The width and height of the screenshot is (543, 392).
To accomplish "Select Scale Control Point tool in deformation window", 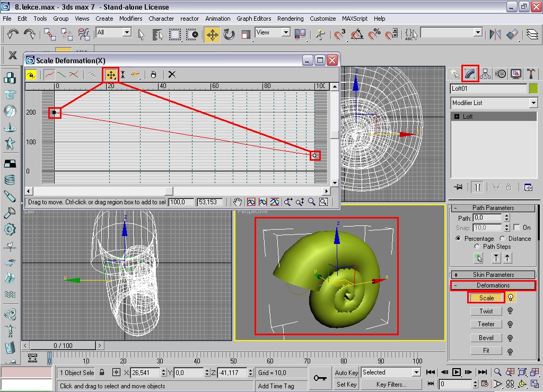I will 122,74.
